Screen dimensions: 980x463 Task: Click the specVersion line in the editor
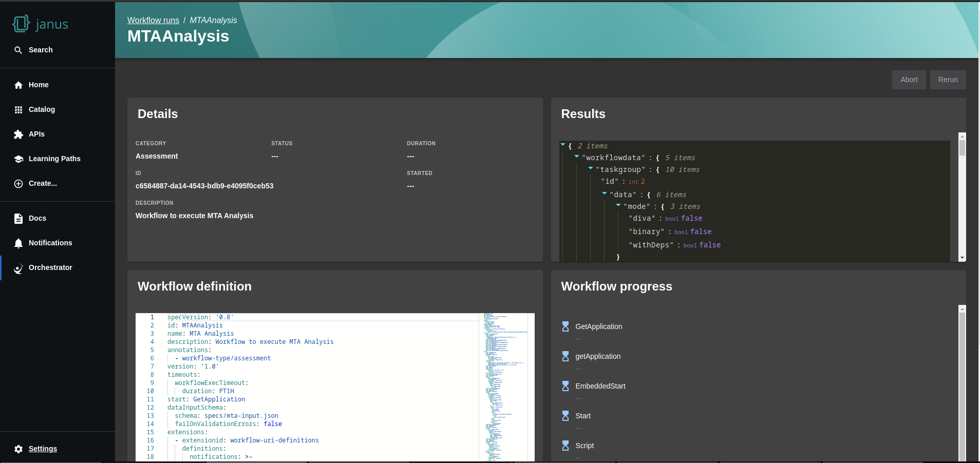(200, 317)
